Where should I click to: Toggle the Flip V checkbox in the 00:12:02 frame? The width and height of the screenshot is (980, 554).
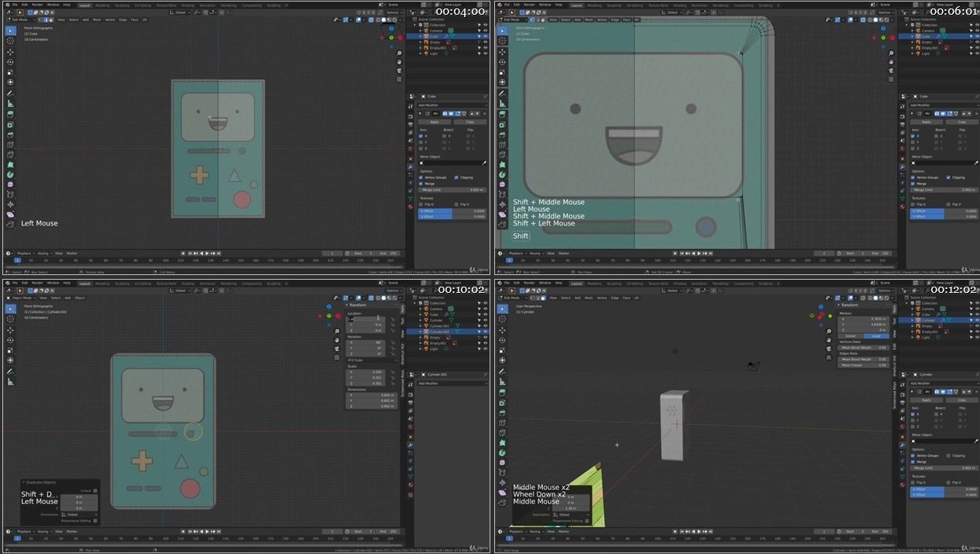coord(948,482)
